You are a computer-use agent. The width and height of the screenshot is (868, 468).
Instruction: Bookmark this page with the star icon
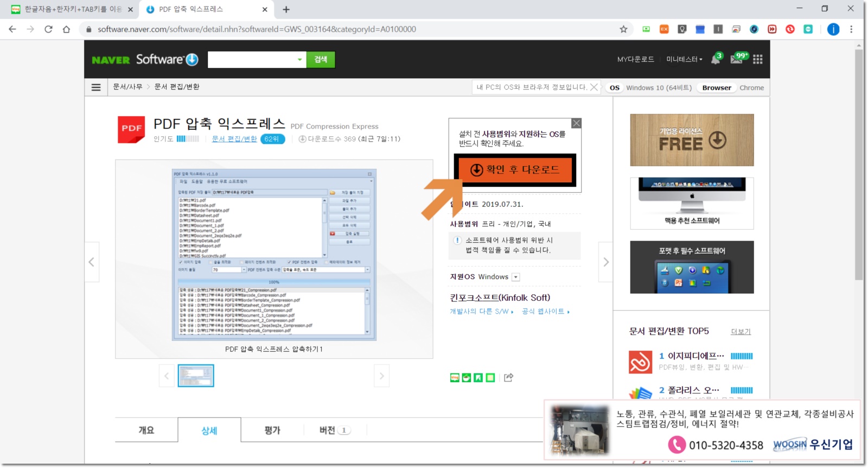(623, 29)
